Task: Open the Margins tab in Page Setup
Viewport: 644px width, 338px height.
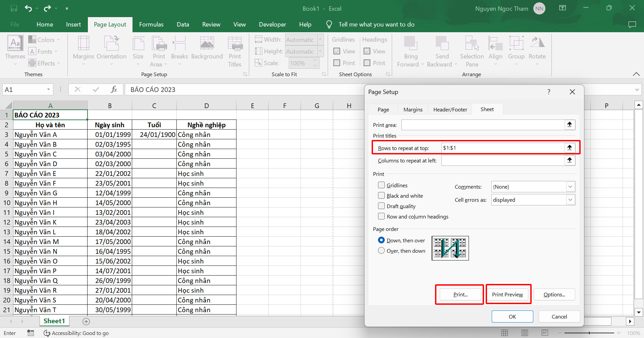Action: click(x=413, y=110)
